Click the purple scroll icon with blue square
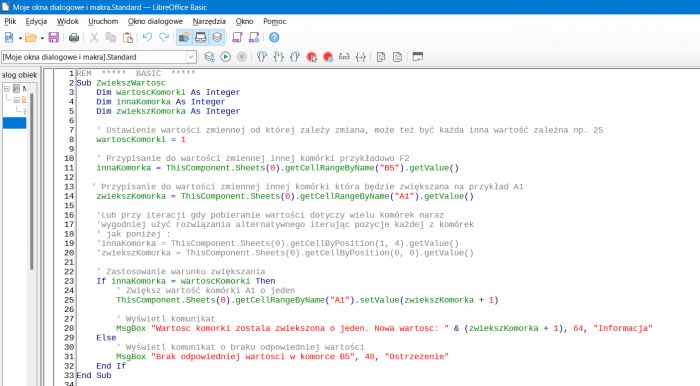This screenshot has width=700, height=386. [x=254, y=37]
